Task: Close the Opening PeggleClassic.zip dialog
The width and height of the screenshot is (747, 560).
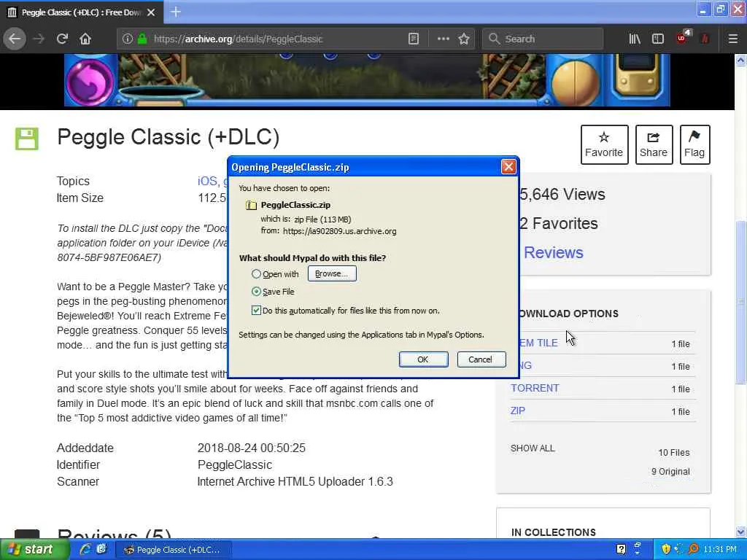Action: (x=508, y=167)
